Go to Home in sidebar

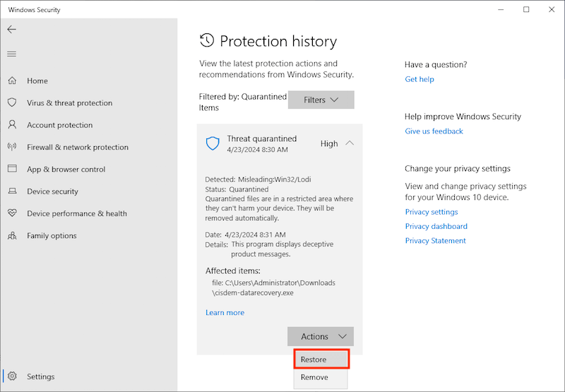(x=37, y=81)
